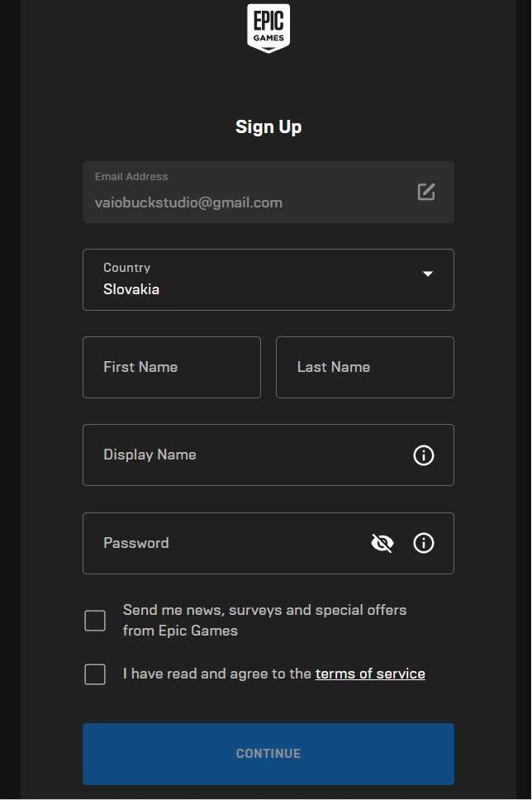The image size is (532, 800).
Task: Click the selected country value Slovakia
Action: point(131,289)
